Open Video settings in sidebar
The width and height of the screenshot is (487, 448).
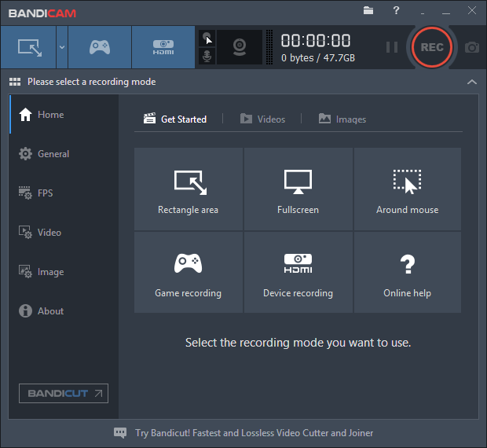point(64,233)
